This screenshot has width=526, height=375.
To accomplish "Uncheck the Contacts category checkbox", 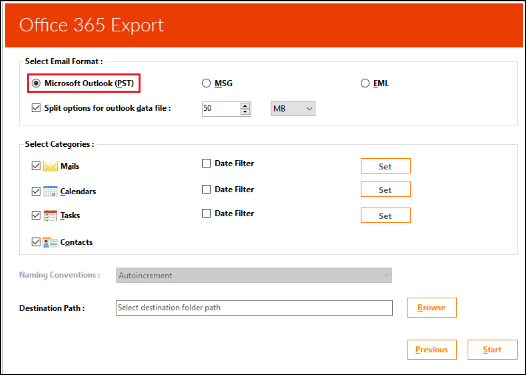I will (36, 242).
